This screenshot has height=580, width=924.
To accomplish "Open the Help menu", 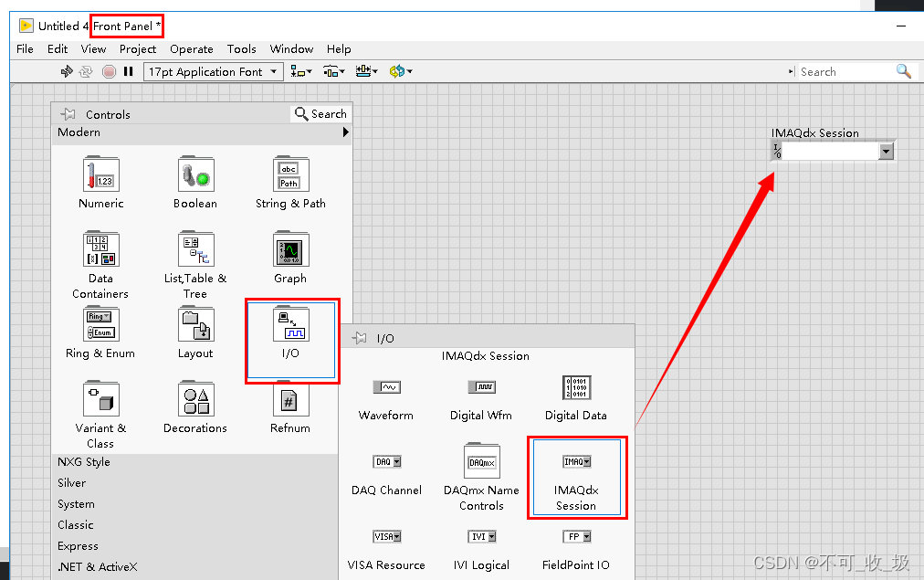I will [339, 49].
